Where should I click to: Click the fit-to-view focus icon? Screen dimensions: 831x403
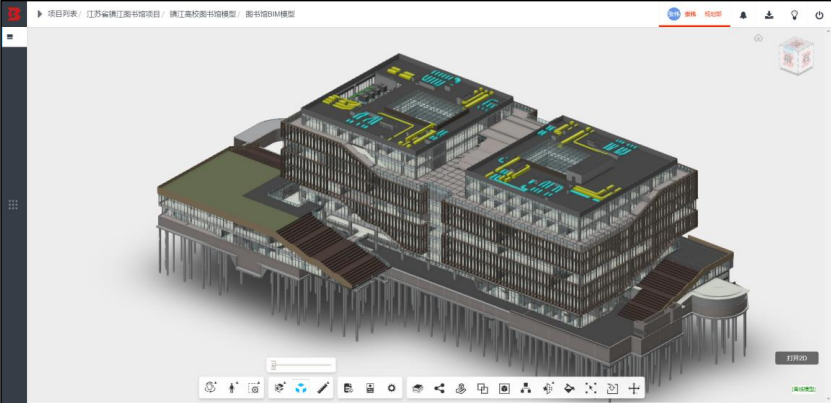click(x=590, y=389)
